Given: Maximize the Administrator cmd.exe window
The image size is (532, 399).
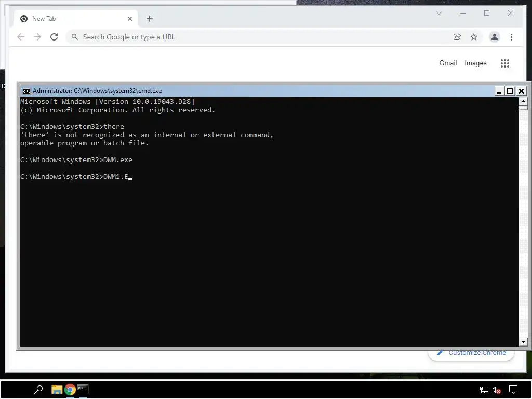Looking at the screenshot, I should [x=510, y=91].
